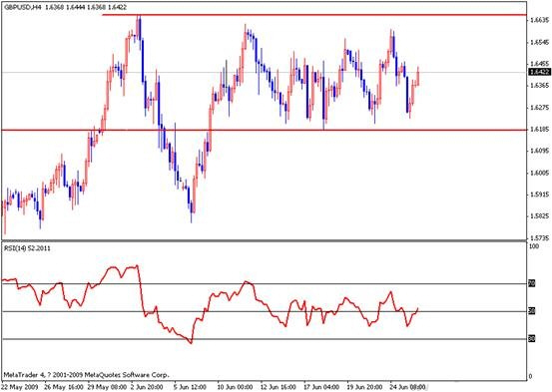Click the 10 Jun 00:00 time label
This screenshot has width=552, height=392.
coord(236,387)
